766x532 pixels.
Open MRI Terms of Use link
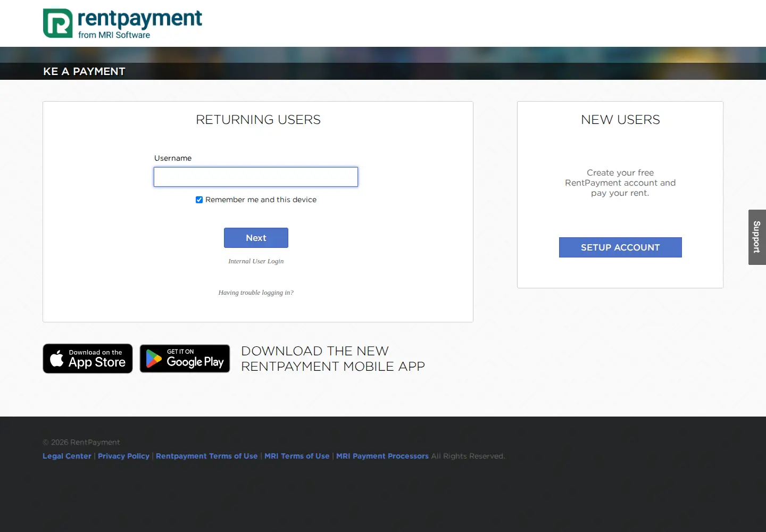pyautogui.click(x=297, y=456)
